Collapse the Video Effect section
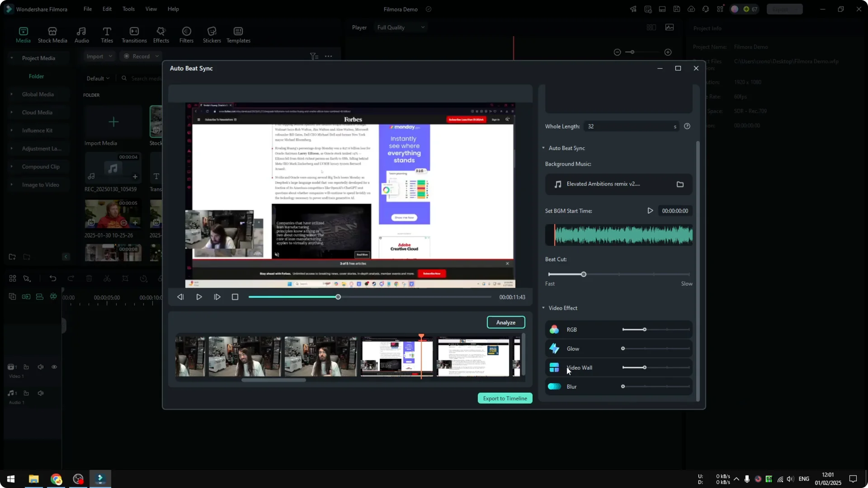Image resolution: width=868 pixels, height=488 pixels. (x=543, y=308)
